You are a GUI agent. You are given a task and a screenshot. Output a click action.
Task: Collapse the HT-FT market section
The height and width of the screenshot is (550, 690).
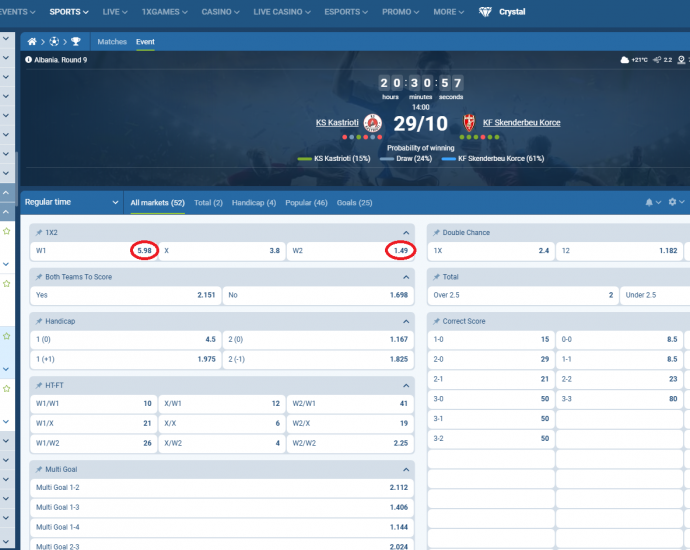406,386
